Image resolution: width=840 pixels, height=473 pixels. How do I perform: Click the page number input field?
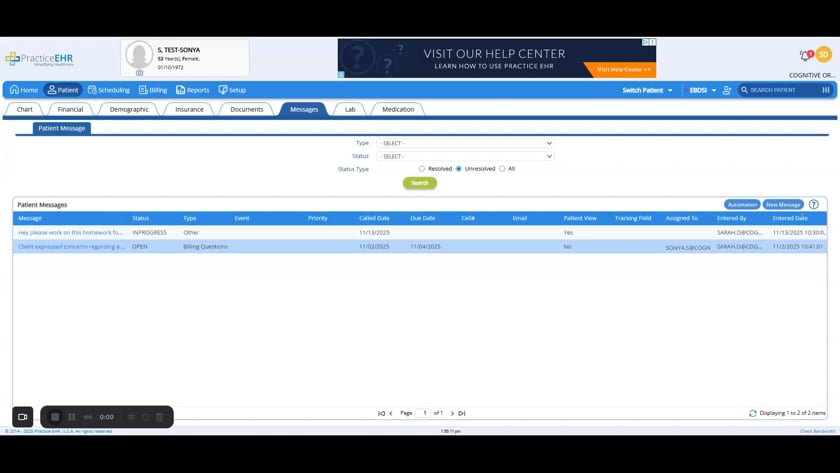pos(424,413)
